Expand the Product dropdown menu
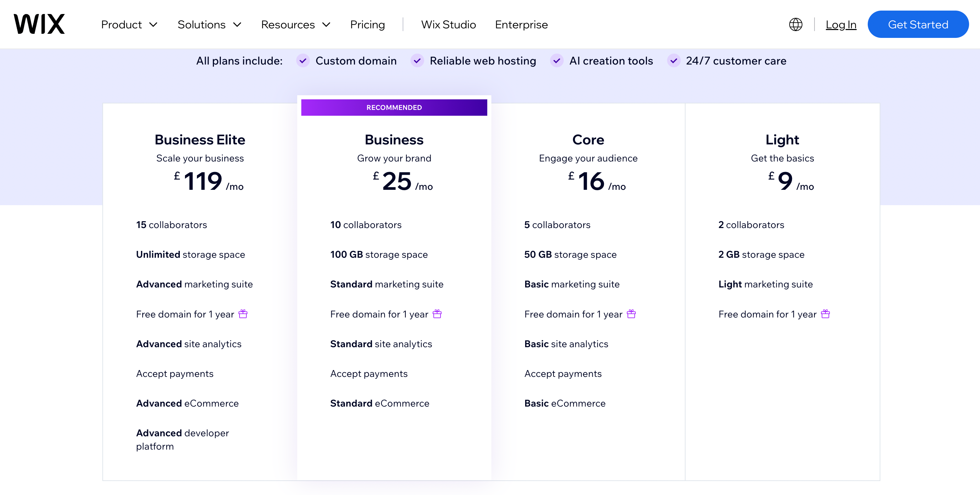 coord(129,25)
